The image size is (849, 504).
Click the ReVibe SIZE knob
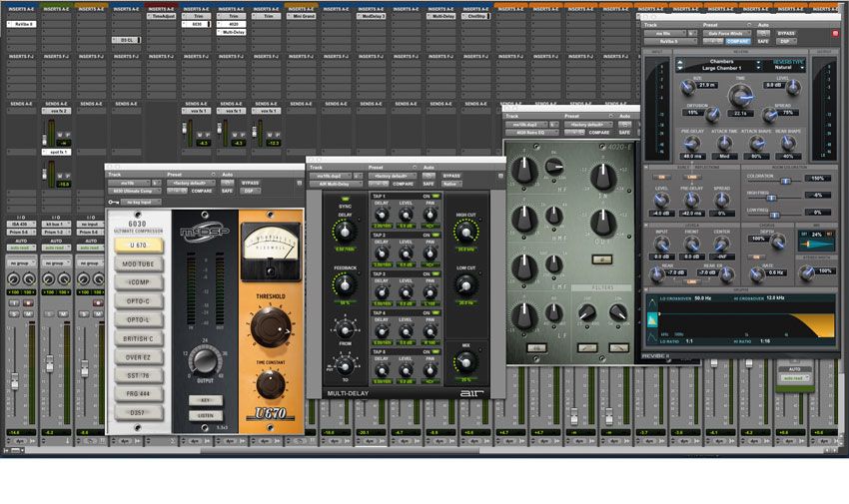pyautogui.click(x=687, y=86)
